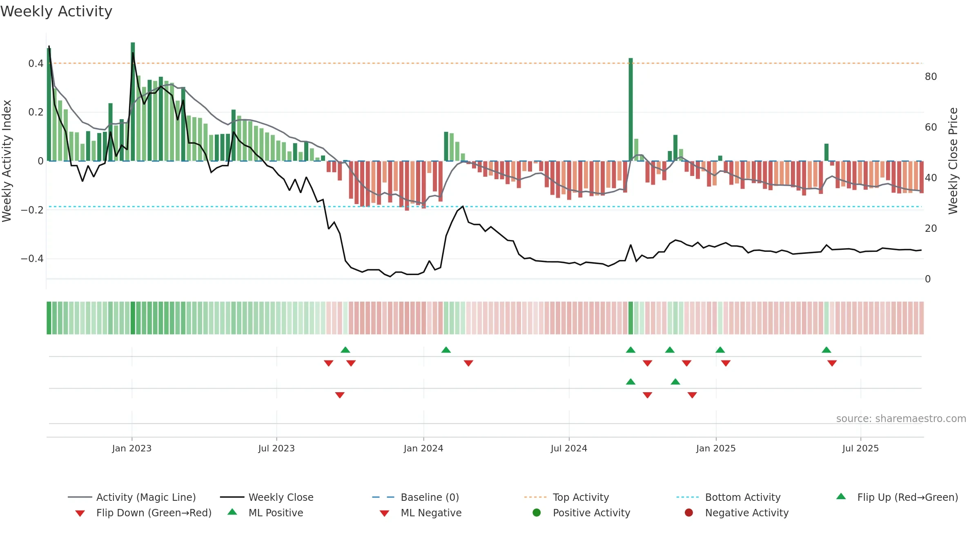Image resolution: width=980 pixels, height=551 pixels.
Task: Click the tall green bar at Jan 2023
Action: [133, 102]
